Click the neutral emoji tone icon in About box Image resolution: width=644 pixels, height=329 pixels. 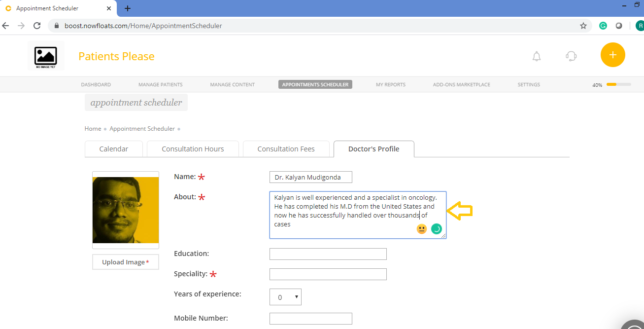[422, 229]
